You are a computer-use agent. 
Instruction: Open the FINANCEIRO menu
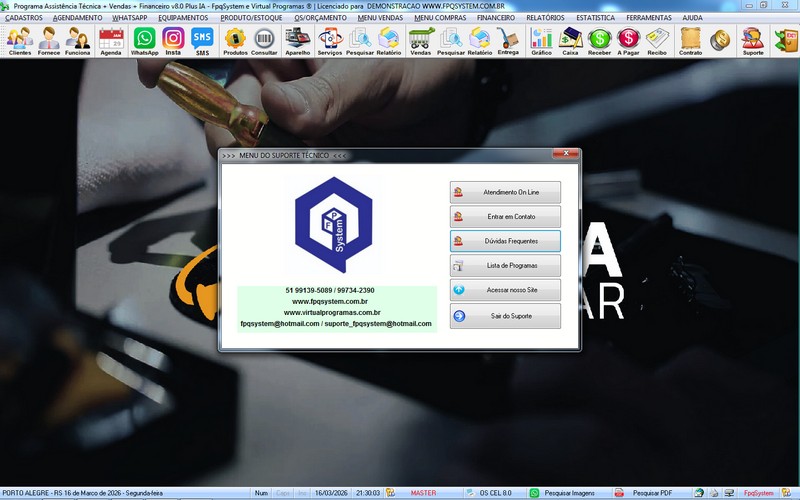tap(496, 18)
